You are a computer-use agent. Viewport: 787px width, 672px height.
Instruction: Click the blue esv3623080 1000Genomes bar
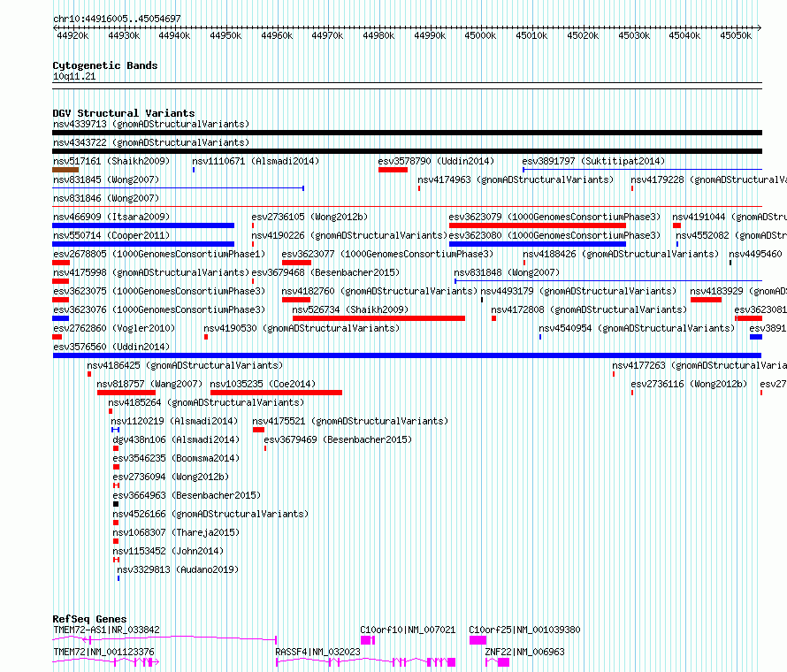click(538, 244)
